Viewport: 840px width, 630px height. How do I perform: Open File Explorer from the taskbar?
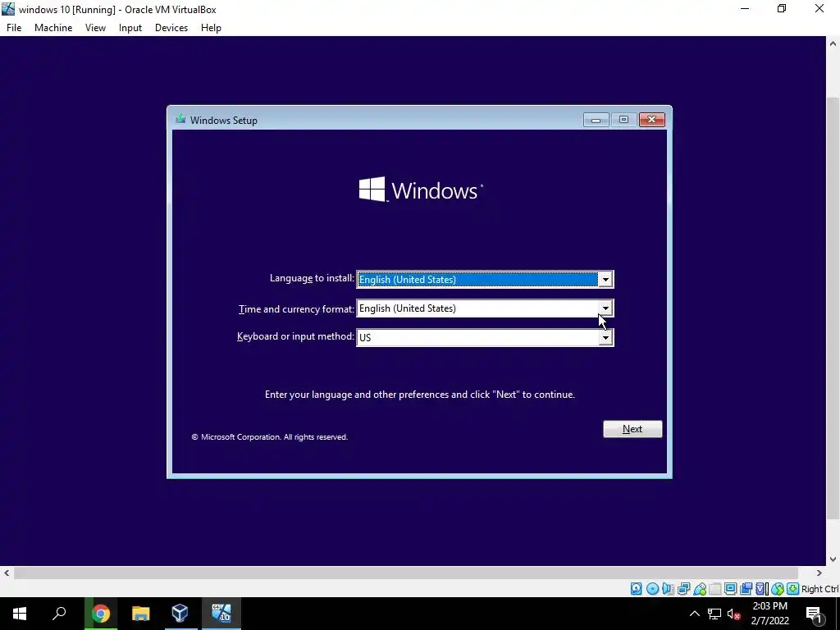[140, 614]
